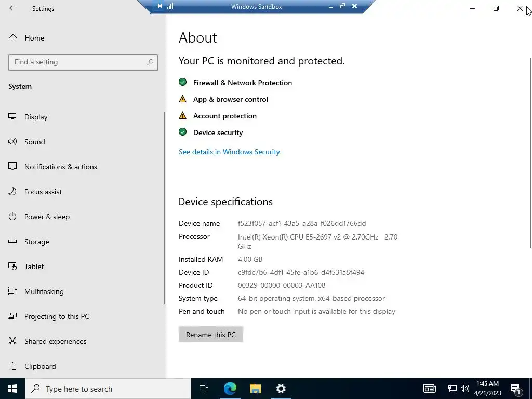Click the Installed RAM value 4.00 GB

[250, 259]
